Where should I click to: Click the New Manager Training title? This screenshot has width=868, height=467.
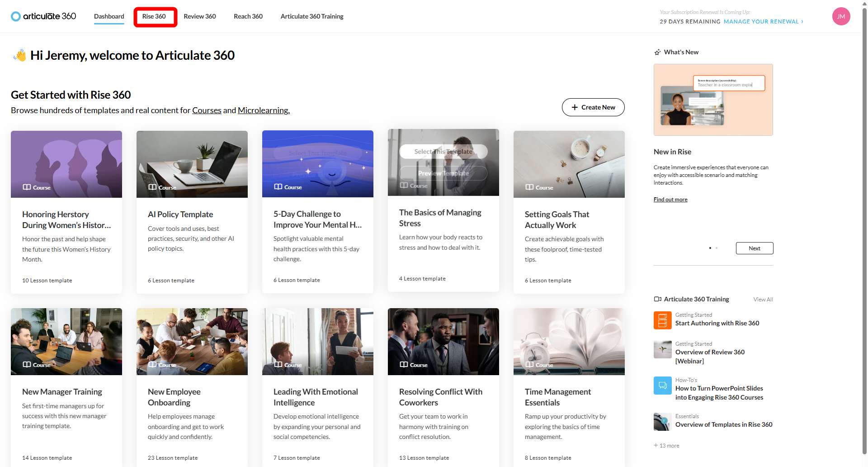pos(62,392)
